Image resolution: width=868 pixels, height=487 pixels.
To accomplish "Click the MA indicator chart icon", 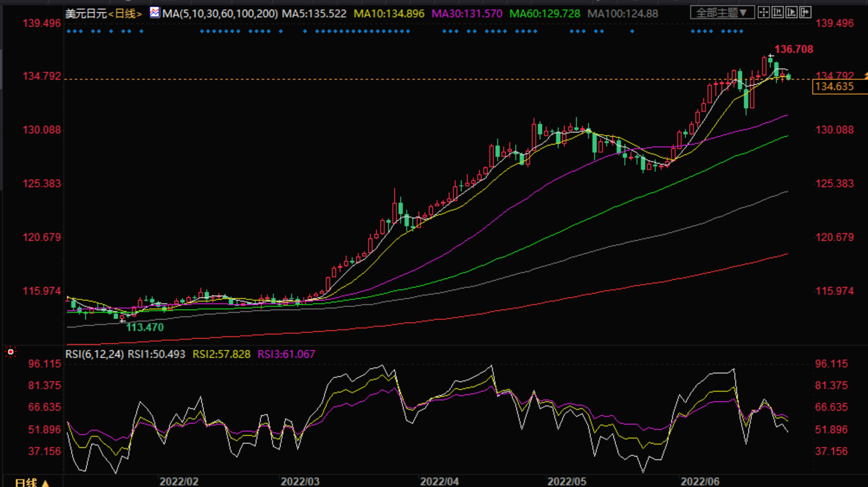I will pos(155,12).
